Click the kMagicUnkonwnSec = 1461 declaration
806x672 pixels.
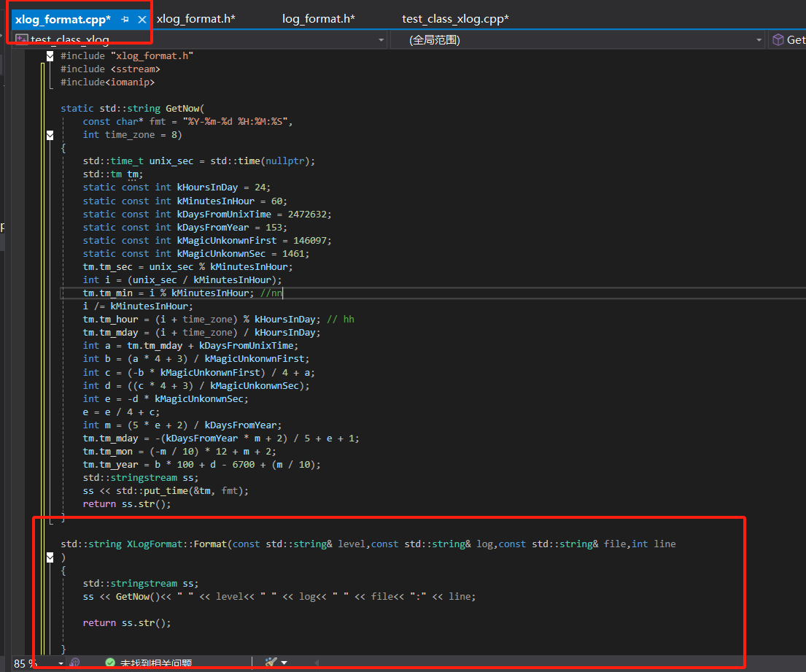click(195, 254)
